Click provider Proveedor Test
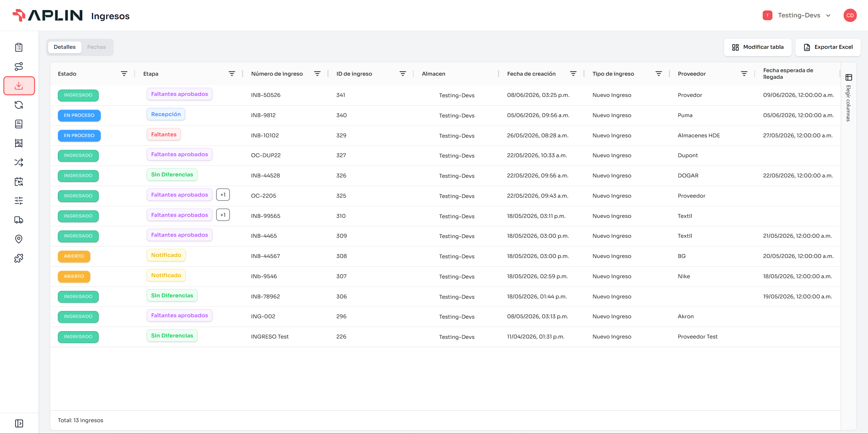Viewport: 868px width, 434px height. pos(698,337)
